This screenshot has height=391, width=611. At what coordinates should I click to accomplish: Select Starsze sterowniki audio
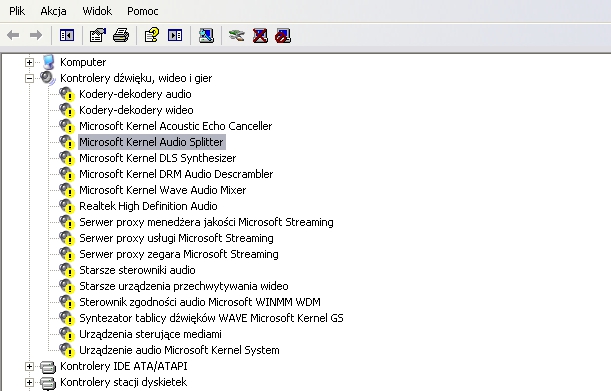[137, 270]
